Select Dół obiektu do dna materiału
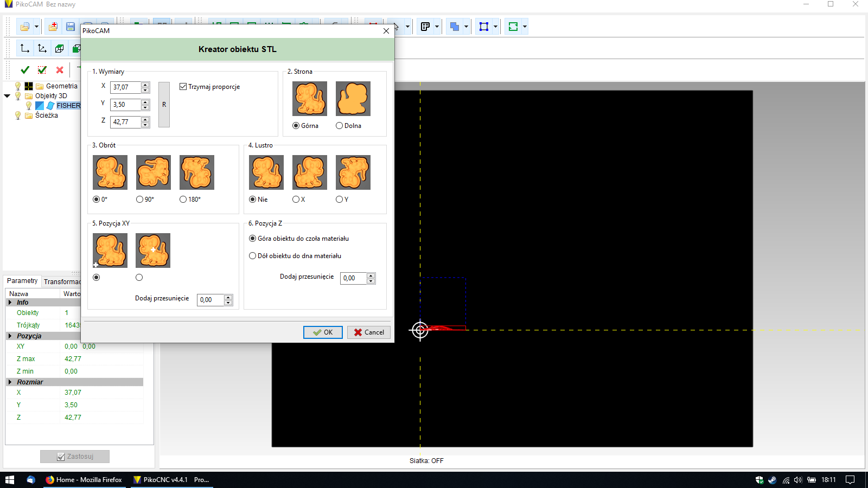 coord(252,256)
